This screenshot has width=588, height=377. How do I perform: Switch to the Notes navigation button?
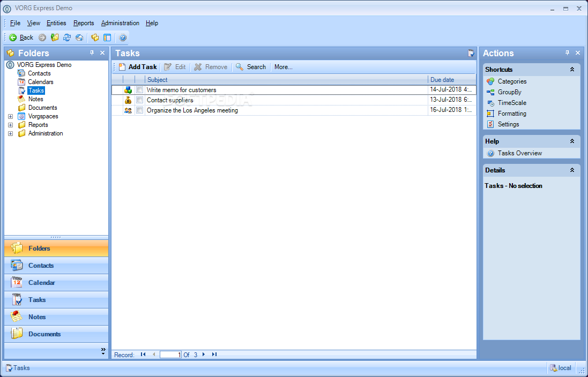[56, 316]
